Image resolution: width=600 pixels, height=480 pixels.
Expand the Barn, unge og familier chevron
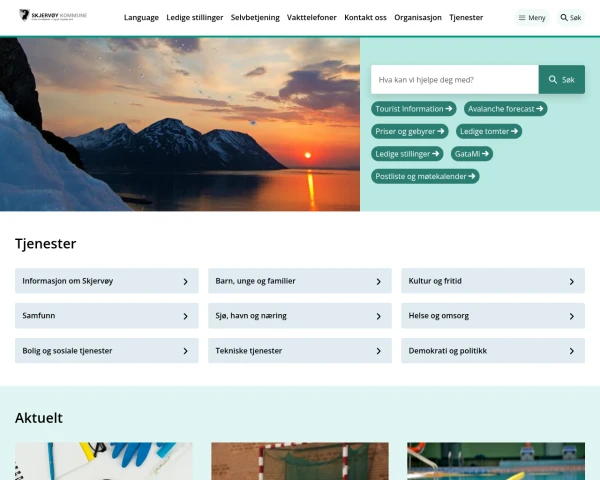[x=378, y=282]
